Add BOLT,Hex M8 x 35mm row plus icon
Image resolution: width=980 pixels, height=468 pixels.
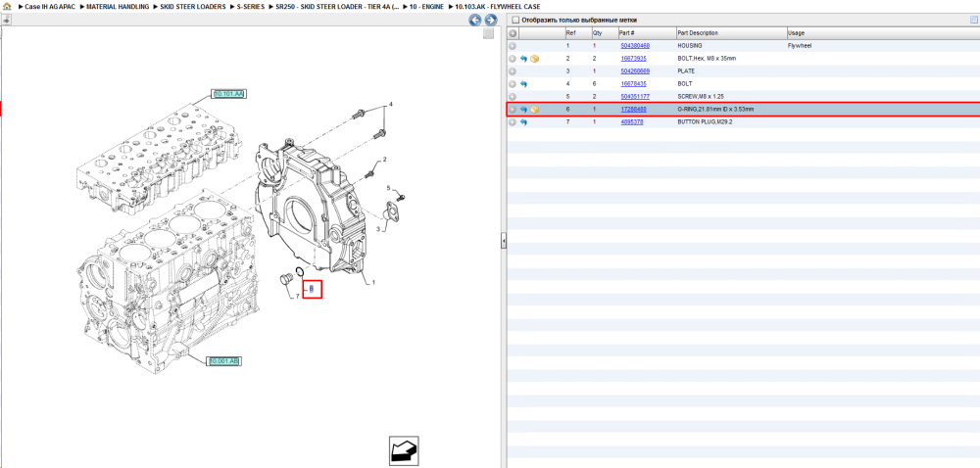(513, 59)
